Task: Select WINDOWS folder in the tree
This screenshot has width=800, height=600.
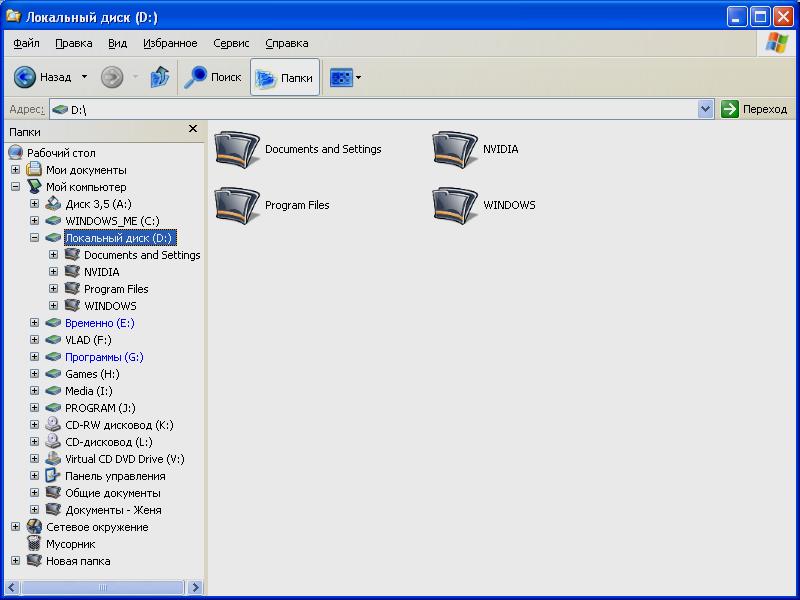Action: [x=110, y=306]
